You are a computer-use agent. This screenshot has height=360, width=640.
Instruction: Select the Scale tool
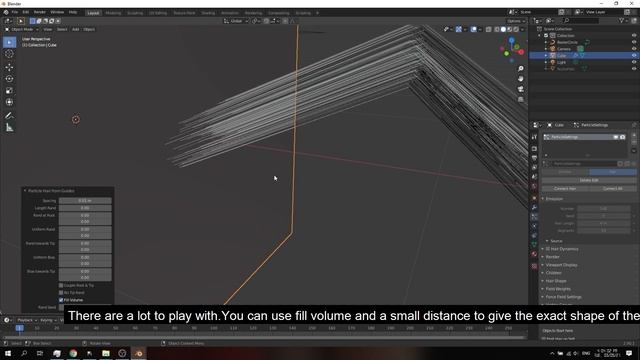point(9,91)
